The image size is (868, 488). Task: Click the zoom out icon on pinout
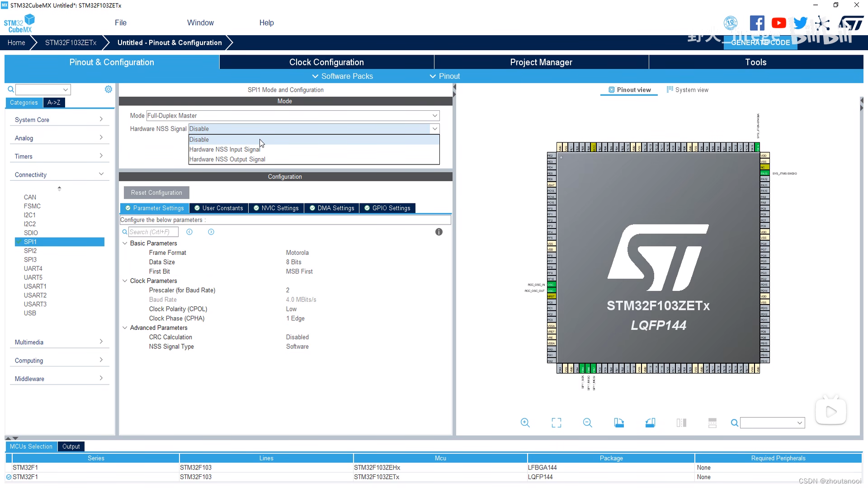(x=587, y=423)
